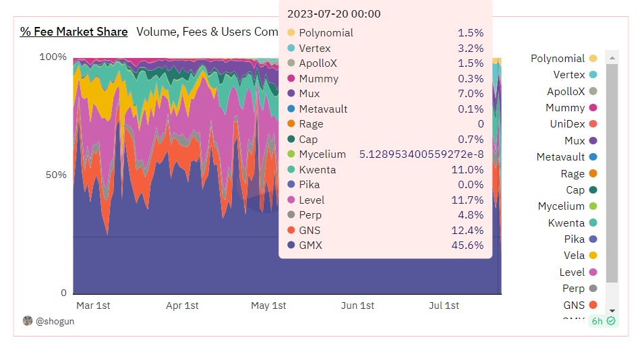Toggle the Kwenta series in the legend
Viewport: 644px width, 350px height.
click(565, 223)
